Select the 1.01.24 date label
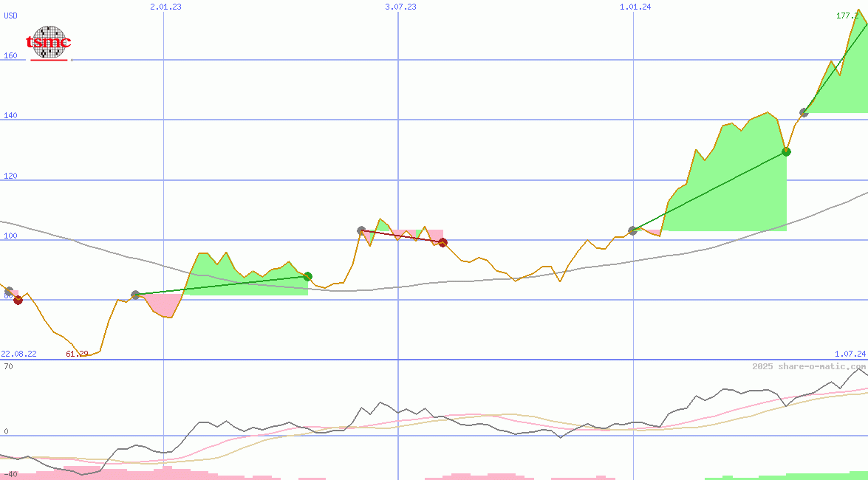868x480 pixels. coord(635,7)
